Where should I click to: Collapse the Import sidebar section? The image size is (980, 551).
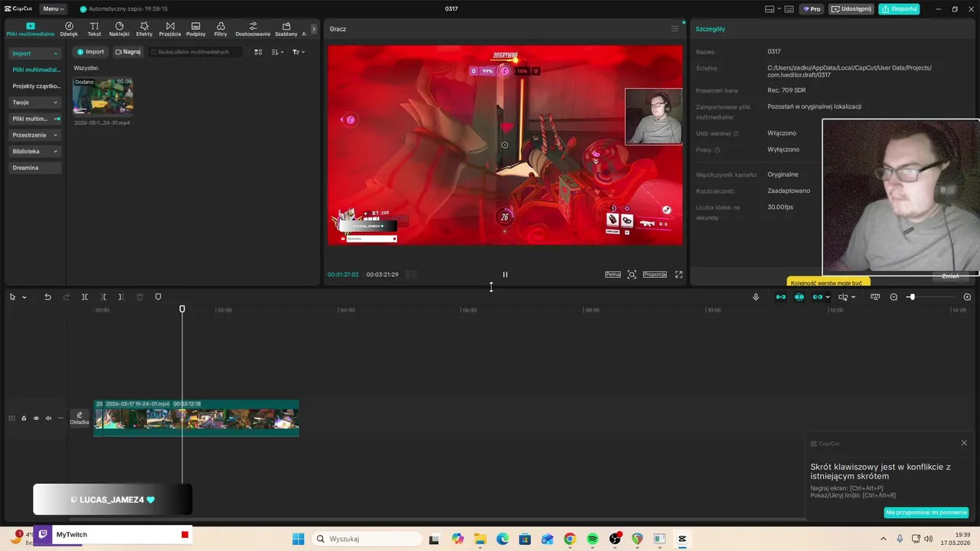tap(34, 54)
